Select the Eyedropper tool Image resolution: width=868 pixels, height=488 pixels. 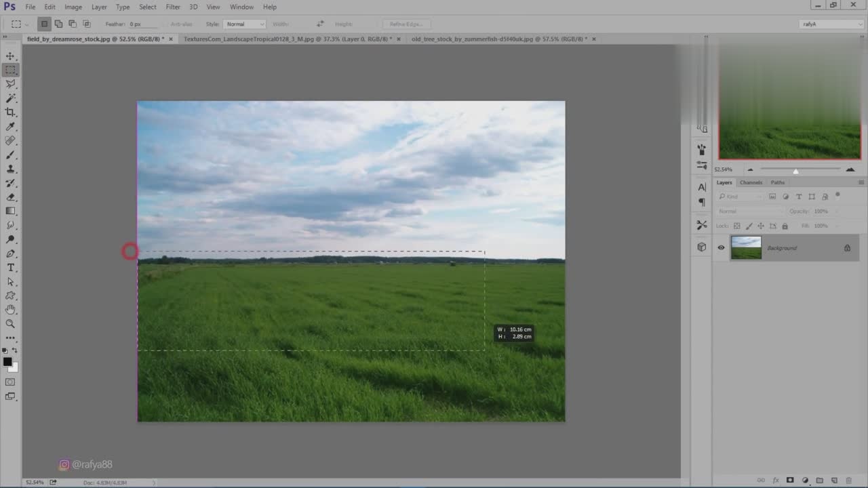pos(11,127)
